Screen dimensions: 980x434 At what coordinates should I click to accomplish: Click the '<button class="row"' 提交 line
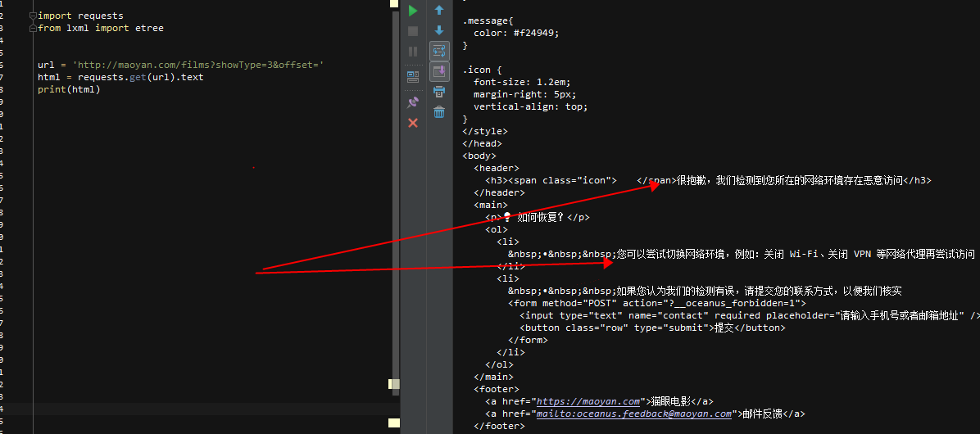(x=652, y=328)
